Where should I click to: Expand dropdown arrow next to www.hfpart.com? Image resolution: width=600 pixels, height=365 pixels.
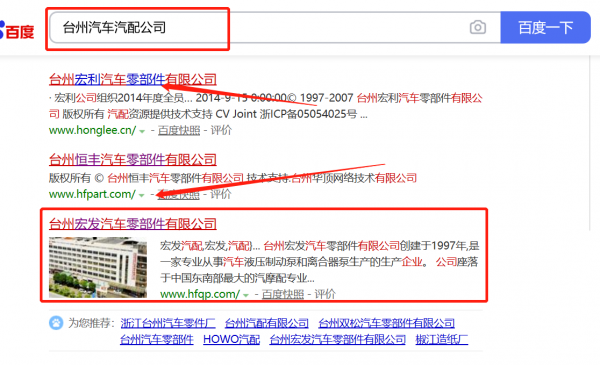pos(142,195)
